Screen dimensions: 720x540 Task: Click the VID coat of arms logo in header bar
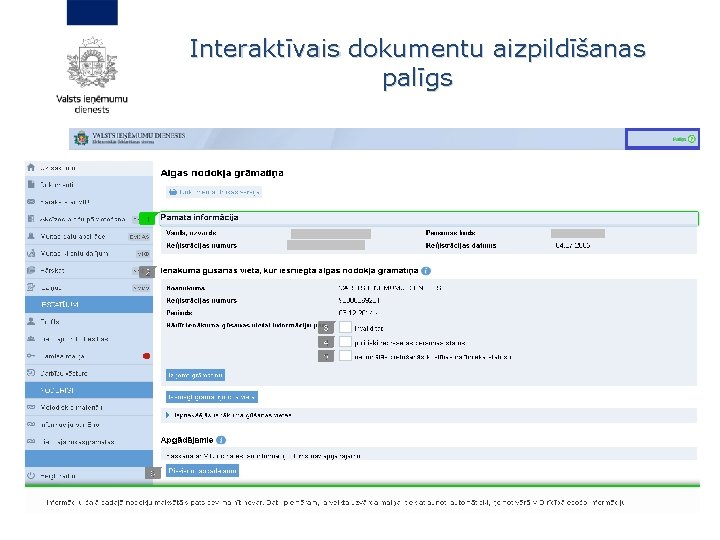tap(81, 138)
